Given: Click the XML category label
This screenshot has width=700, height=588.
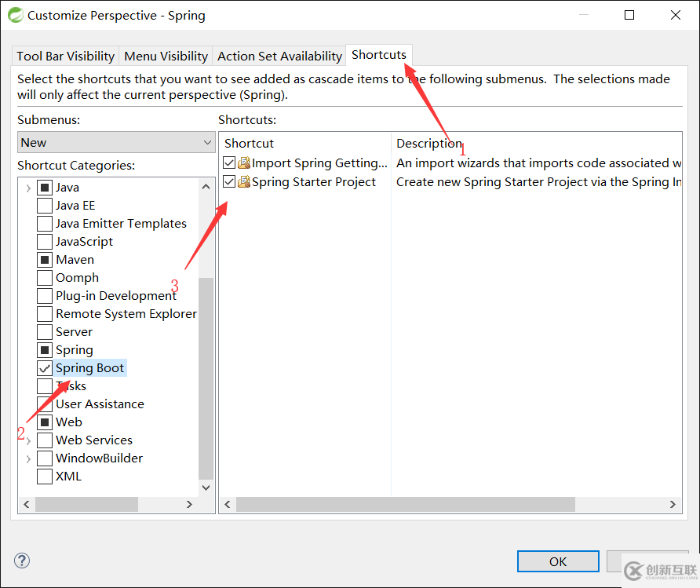Looking at the screenshot, I should pos(69,477).
